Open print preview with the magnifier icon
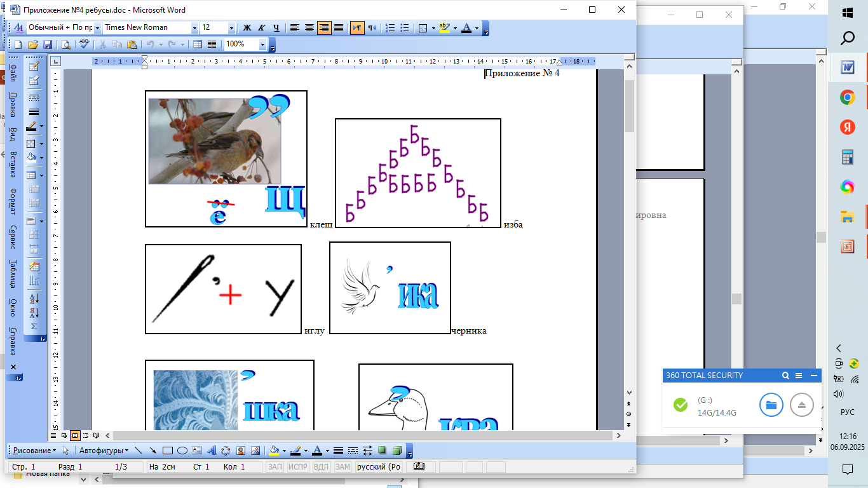The image size is (868, 488). [66, 44]
